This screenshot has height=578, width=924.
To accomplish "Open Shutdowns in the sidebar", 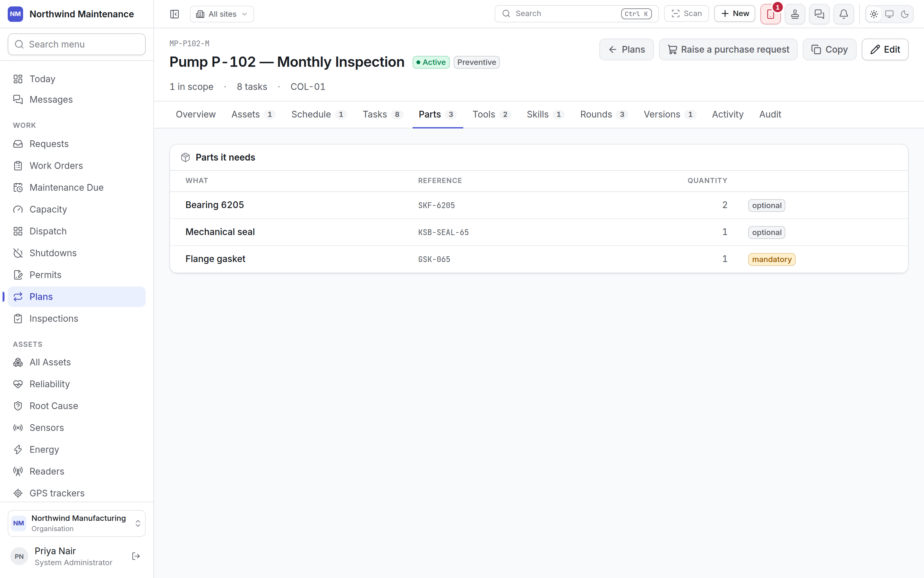I will point(77,253).
